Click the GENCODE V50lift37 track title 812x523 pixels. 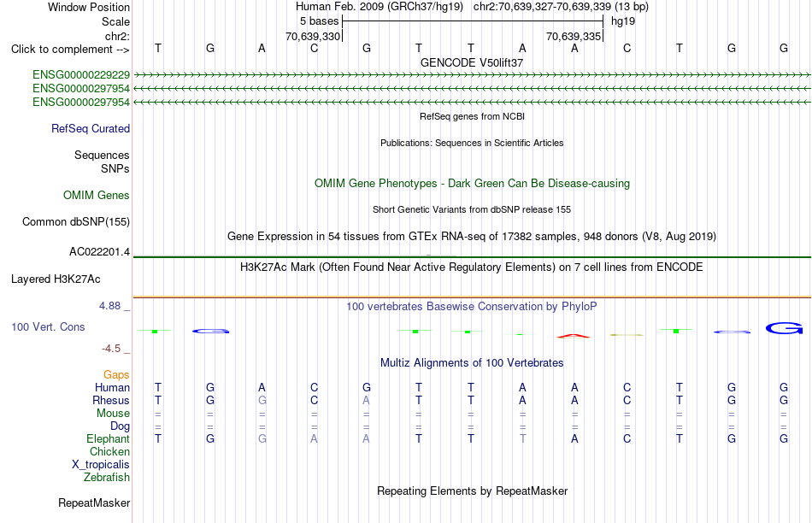472,62
